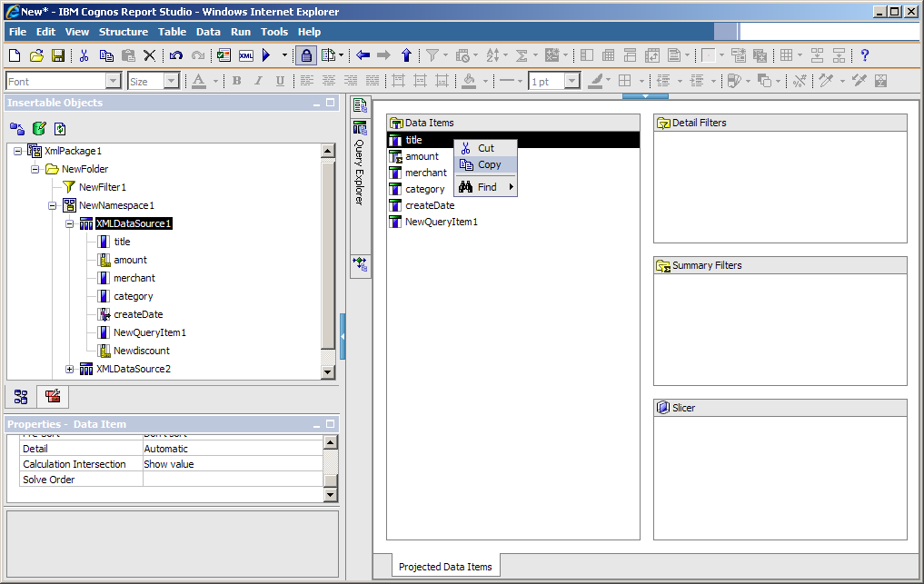Select createDate in the Insertable Objects tree

(x=138, y=314)
